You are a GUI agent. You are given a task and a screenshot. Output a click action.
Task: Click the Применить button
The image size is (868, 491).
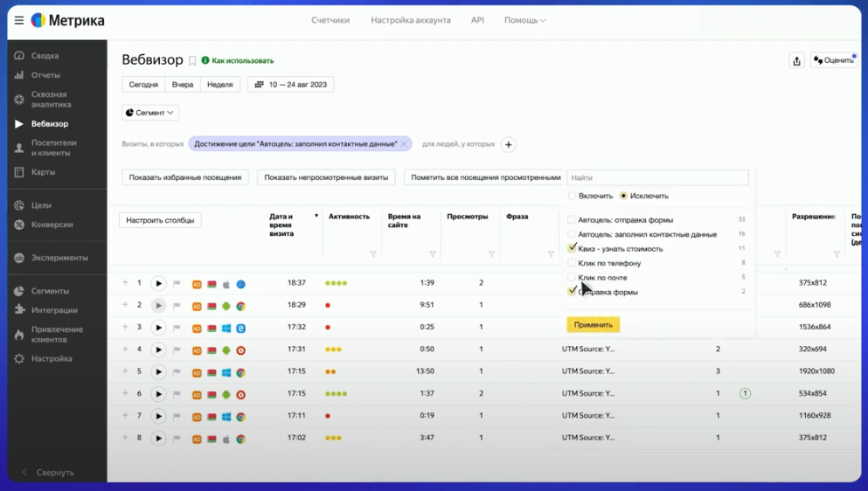coord(593,325)
